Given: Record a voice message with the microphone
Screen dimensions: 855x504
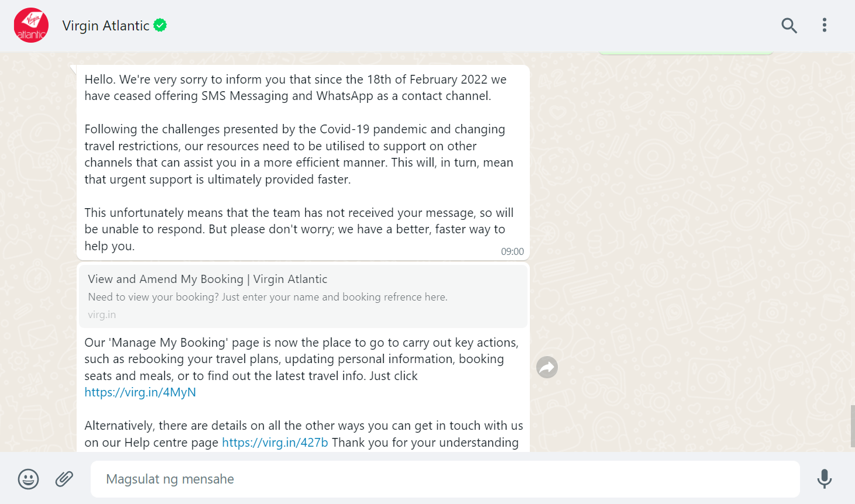Looking at the screenshot, I should pos(824,479).
